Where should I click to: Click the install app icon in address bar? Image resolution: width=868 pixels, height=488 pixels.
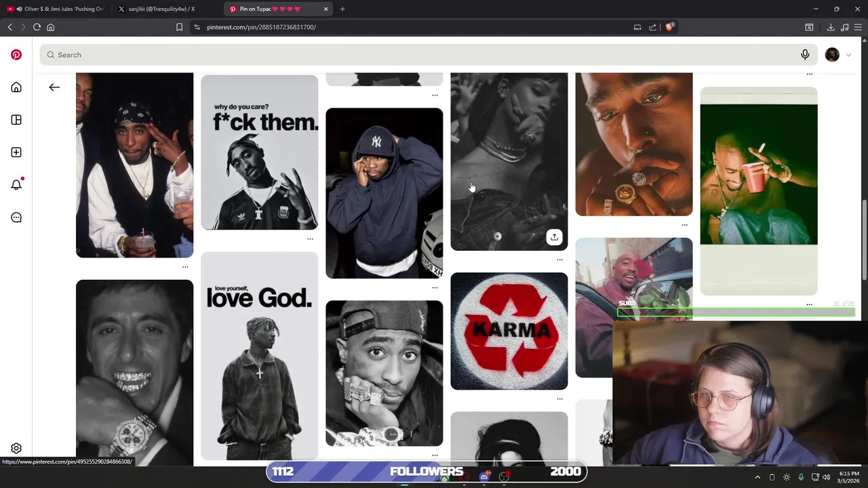(x=637, y=27)
